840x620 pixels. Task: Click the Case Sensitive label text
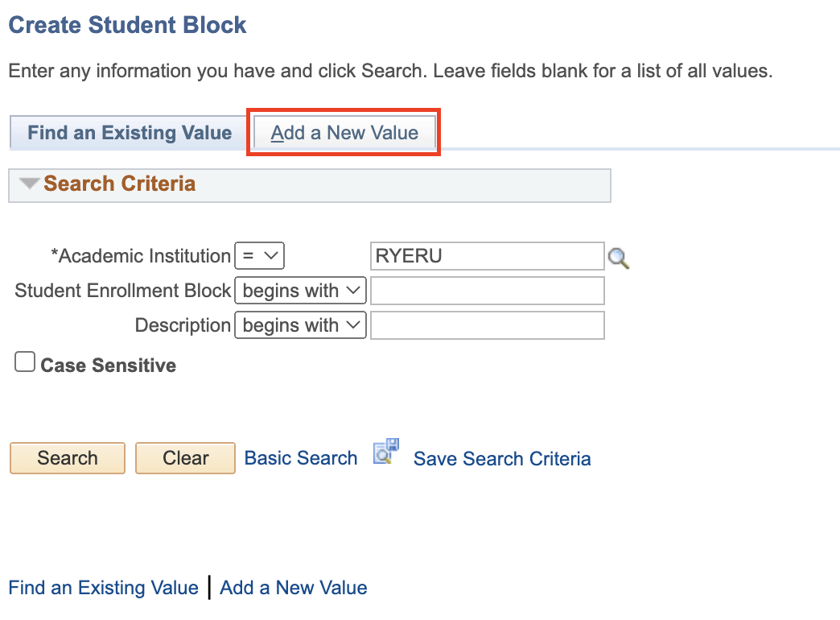pos(108,366)
